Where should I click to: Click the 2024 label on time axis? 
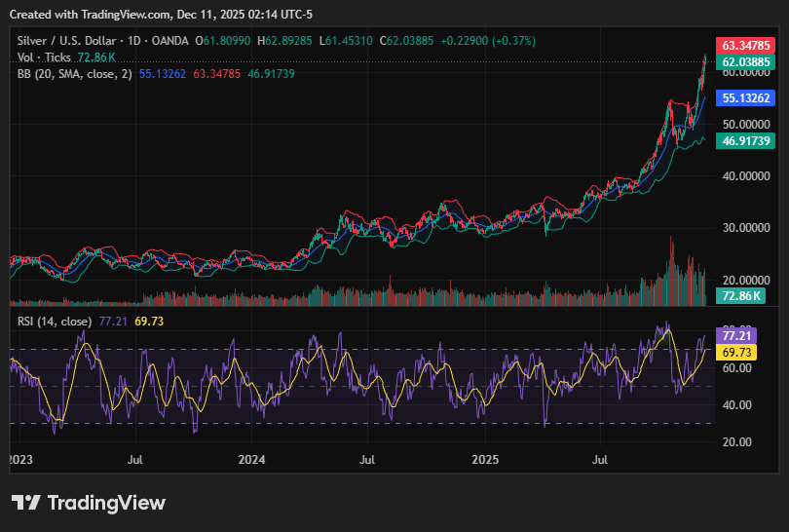click(251, 459)
